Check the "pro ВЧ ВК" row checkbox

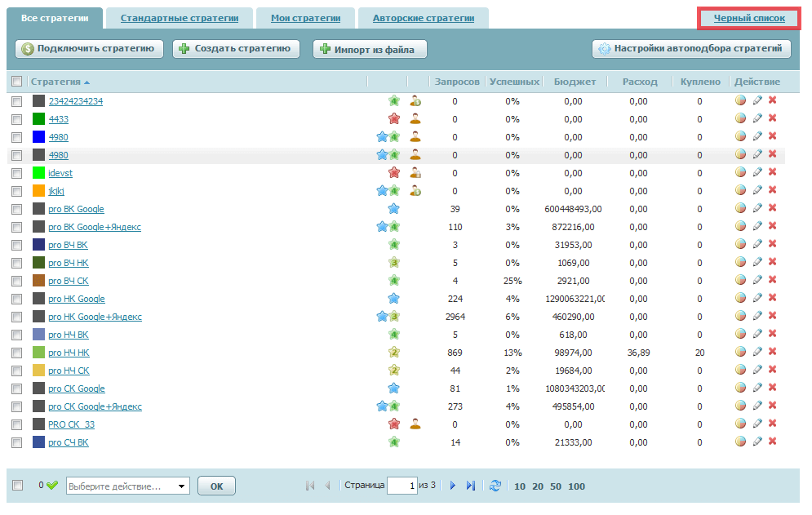17,245
